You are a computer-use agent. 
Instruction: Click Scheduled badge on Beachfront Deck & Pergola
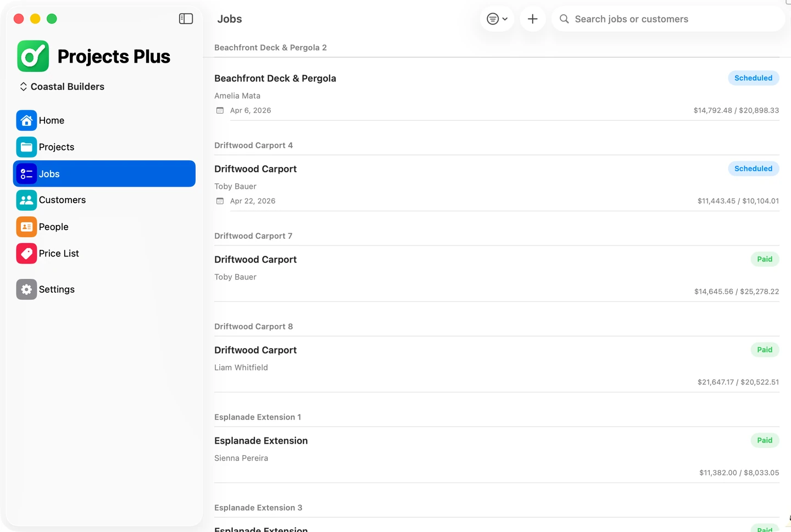click(x=754, y=78)
